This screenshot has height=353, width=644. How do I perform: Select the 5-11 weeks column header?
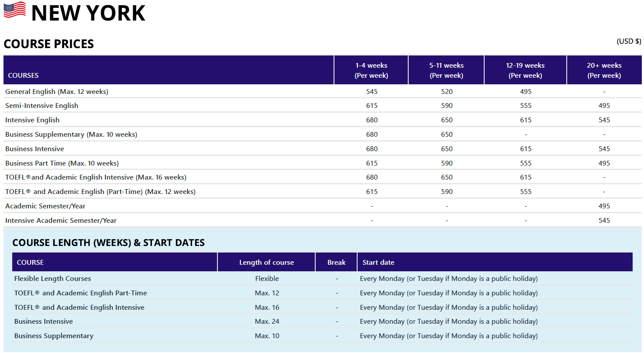[x=446, y=70]
